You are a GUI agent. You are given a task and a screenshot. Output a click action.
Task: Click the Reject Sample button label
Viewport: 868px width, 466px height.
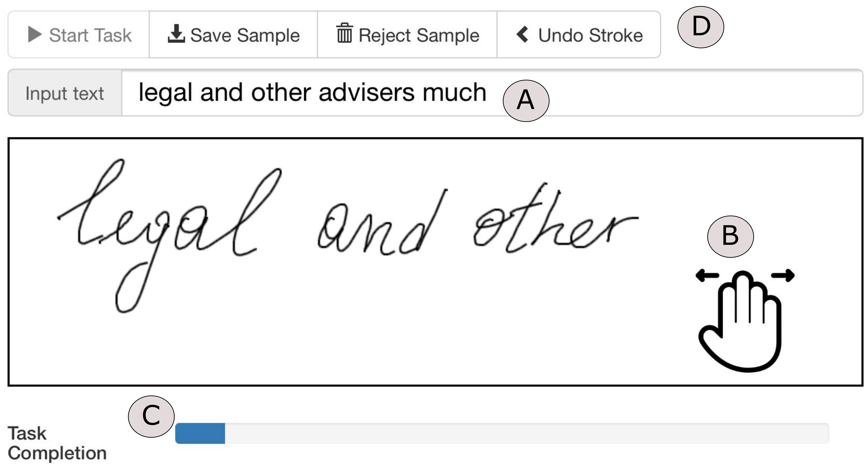click(x=419, y=35)
